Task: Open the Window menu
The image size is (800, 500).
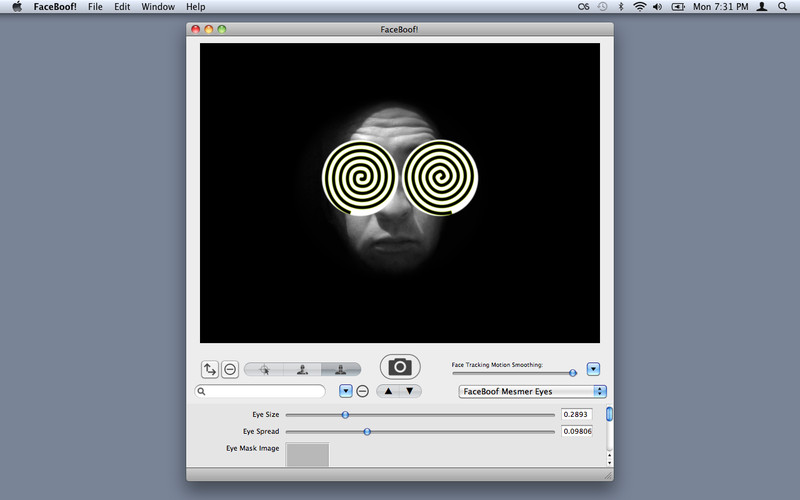Action: click(x=158, y=7)
